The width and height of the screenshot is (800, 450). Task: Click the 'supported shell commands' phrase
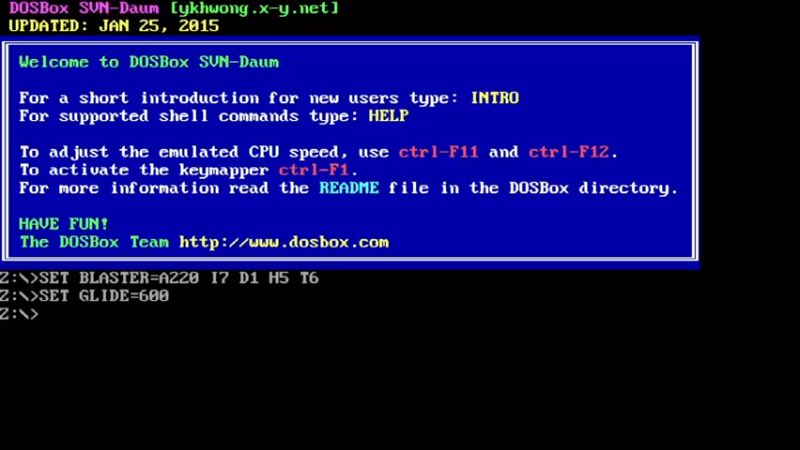pyautogui.click(x=179, y=116)
